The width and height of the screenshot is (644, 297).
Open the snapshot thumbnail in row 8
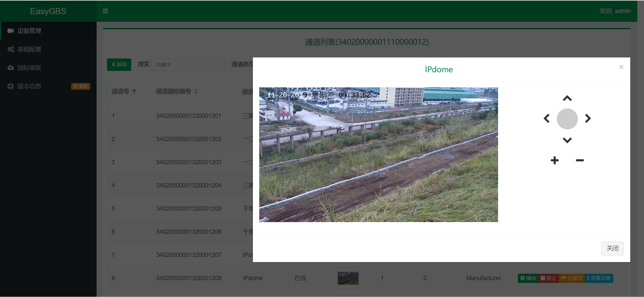click(348, 278)
